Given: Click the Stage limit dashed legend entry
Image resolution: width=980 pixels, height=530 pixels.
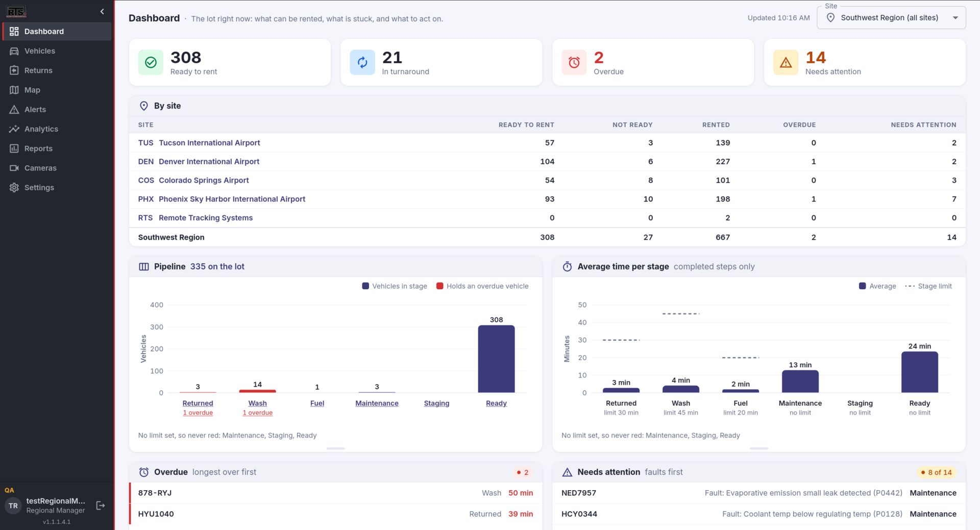Looking at the screenshot, I should [x=928, y=286].
